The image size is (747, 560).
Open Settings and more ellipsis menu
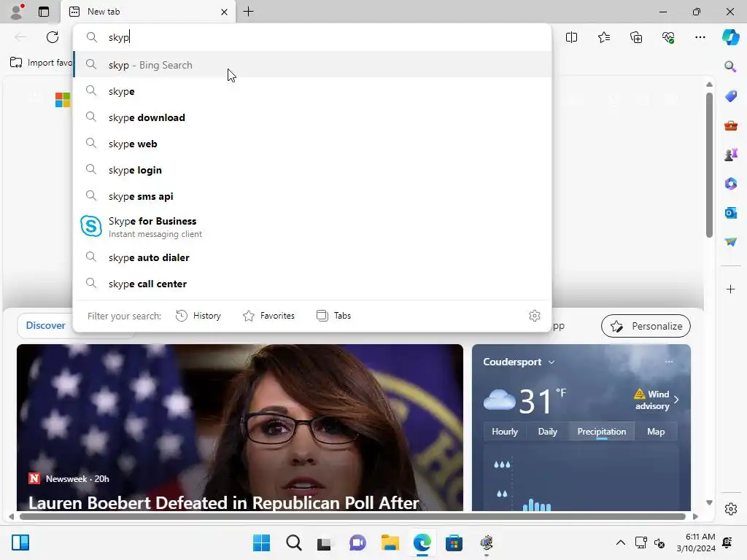[700, 37]
